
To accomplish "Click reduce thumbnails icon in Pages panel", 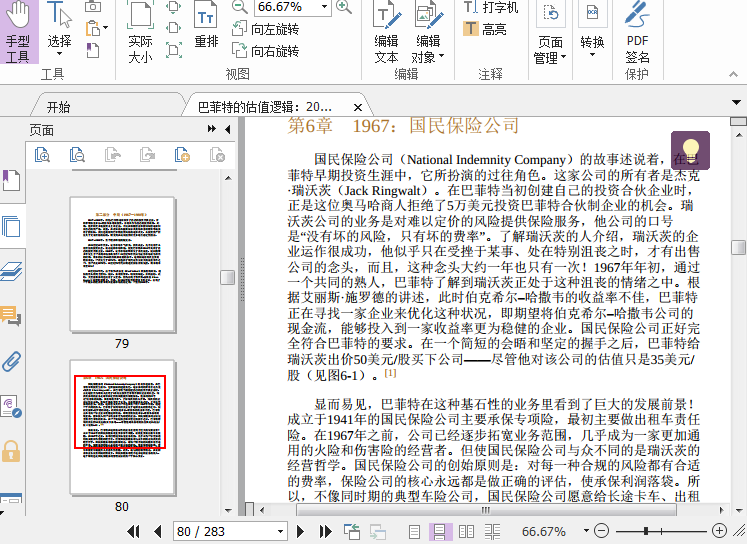I will point(77,155).
